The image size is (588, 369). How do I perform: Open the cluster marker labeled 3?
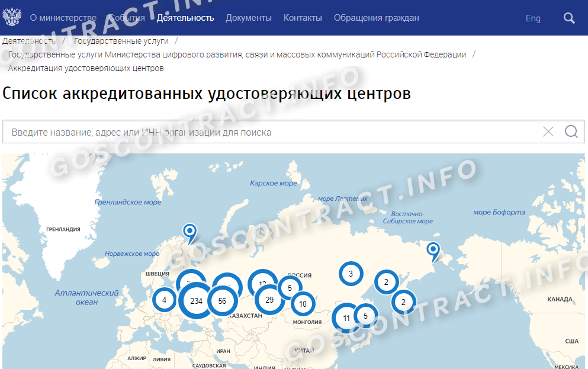coord(351,274)
